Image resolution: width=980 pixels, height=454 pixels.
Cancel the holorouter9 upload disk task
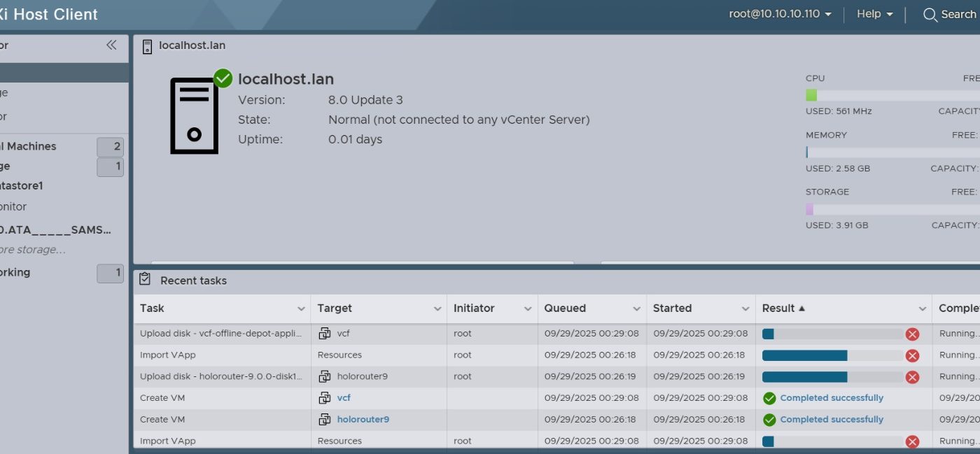912,377
